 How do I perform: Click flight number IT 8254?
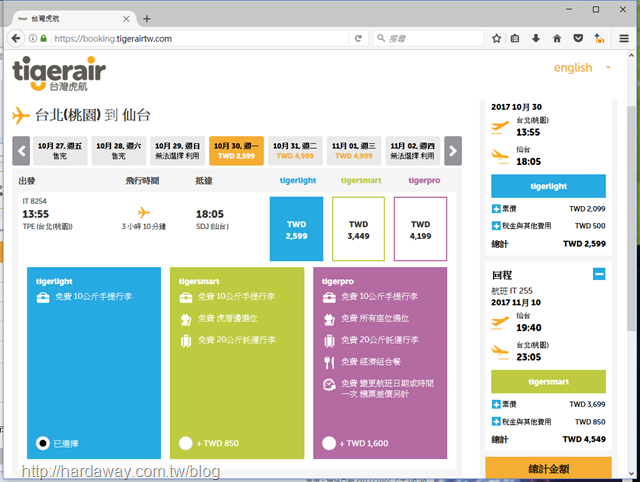(x=34, y=201)
